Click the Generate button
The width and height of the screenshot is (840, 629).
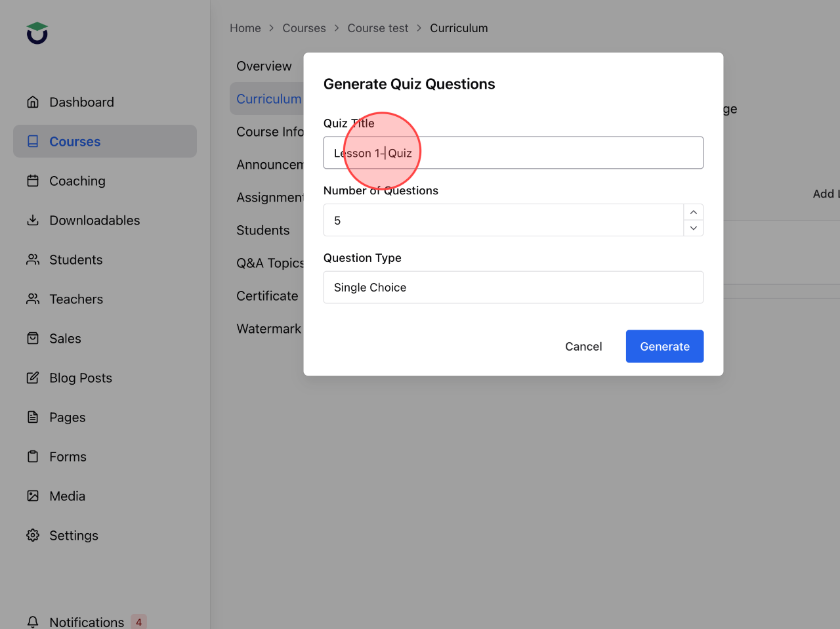click(665, 346)
